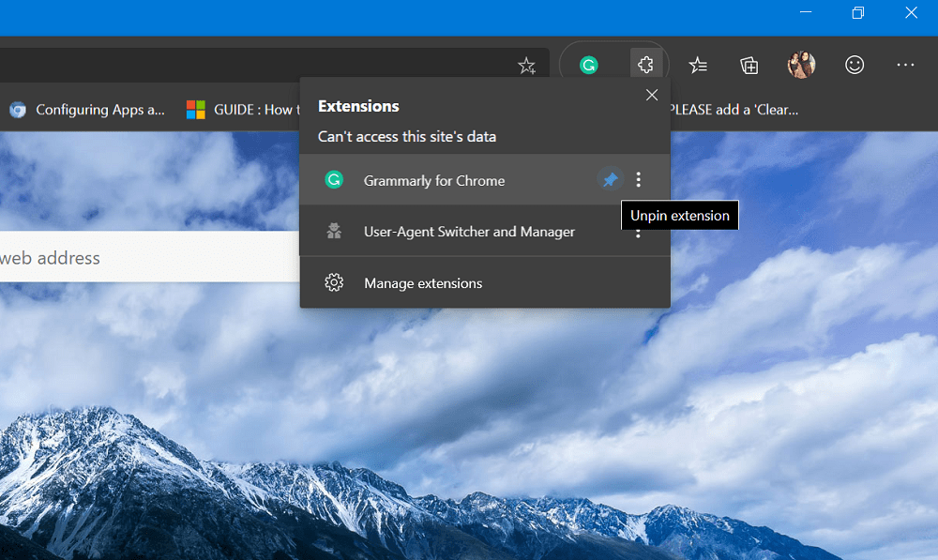The image size is (938, 560).
Task: Open the Favorites list star icon
Action: (698, 65)
